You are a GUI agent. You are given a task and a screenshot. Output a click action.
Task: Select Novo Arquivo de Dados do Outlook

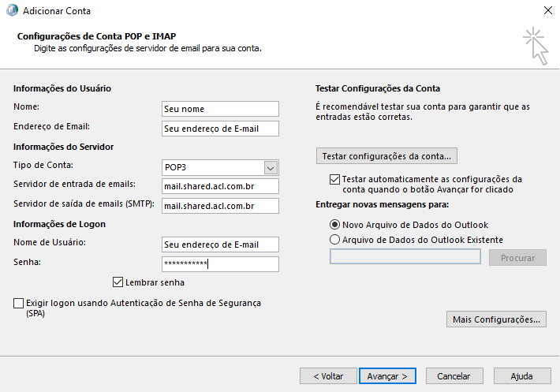pos(335,224)
